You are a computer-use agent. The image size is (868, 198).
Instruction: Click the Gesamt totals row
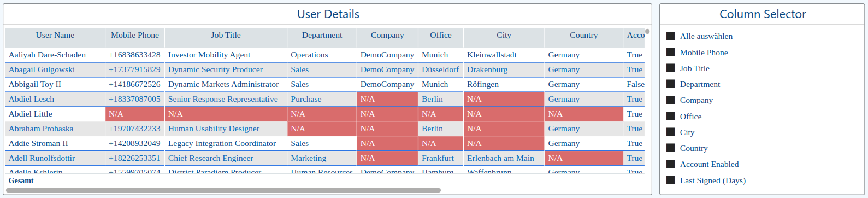(325, 180)
